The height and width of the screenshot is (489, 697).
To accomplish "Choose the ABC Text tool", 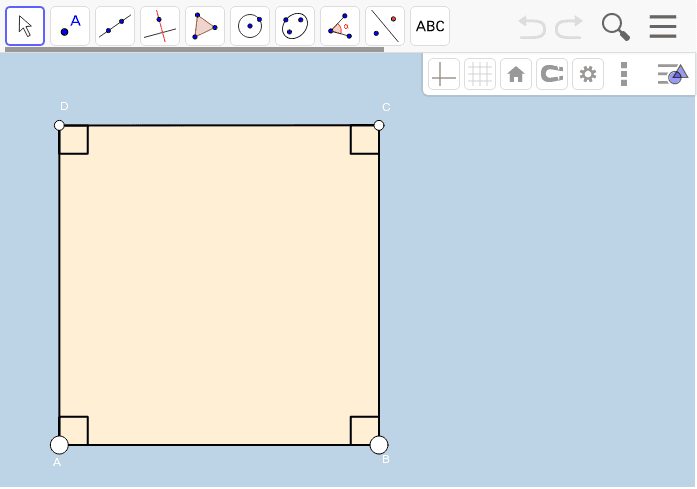I will click(x=430, y=26).
